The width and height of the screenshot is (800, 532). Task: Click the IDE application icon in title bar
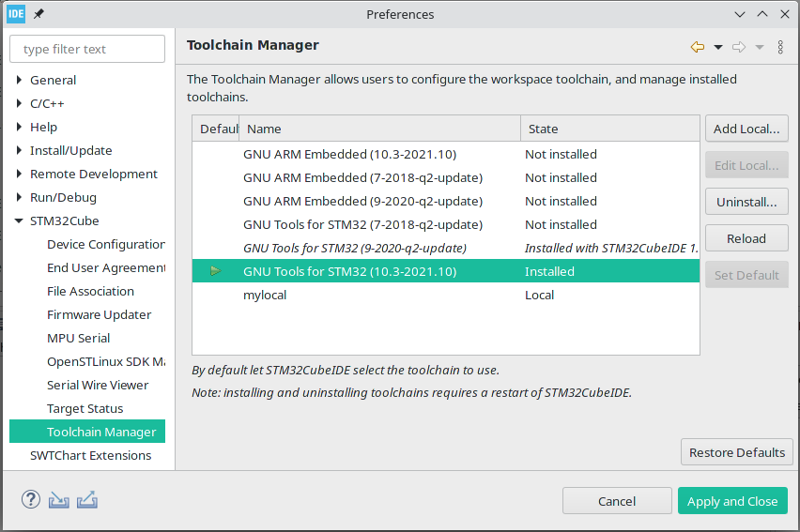16,14
